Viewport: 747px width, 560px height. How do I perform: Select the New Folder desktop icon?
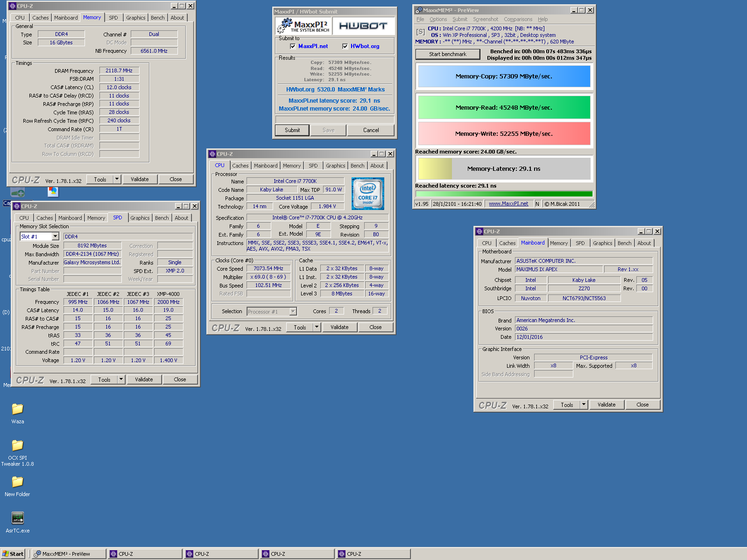tap(17, 482)
